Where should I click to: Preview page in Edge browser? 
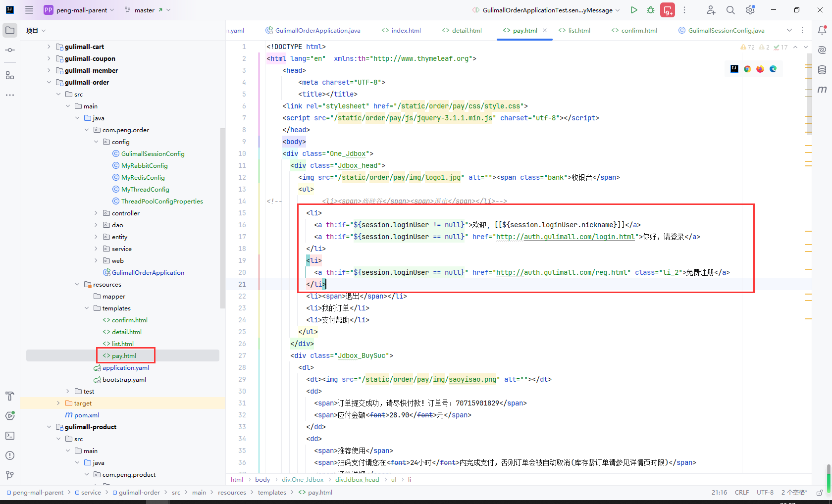pyautogui.click(x=773, y=69)
